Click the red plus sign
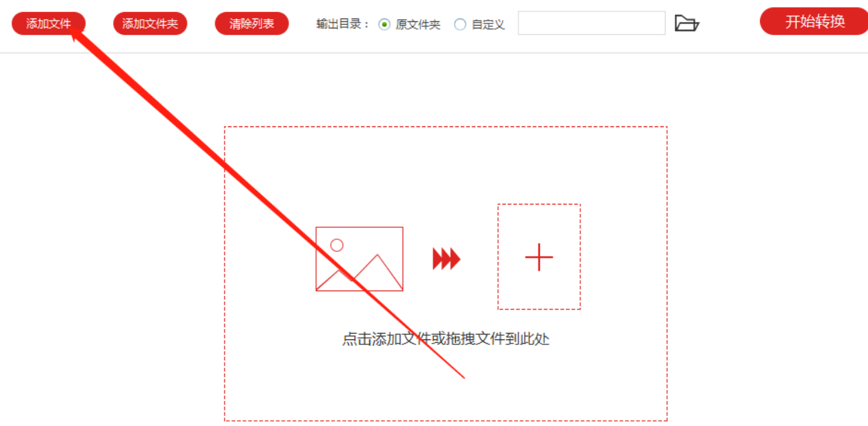This screenshot has width=868, height=426. [539, 257]
